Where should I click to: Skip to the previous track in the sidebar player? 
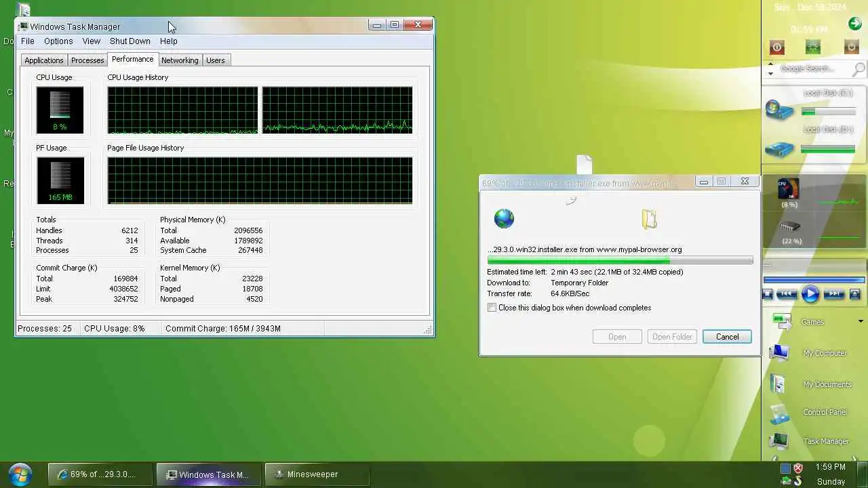click(786, 294)
